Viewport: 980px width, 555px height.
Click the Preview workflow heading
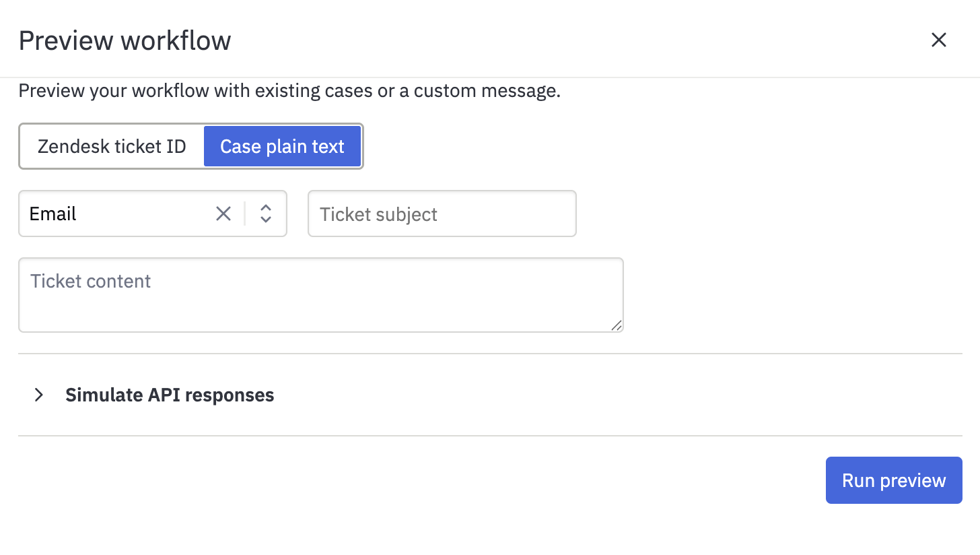click(x=125, y=40)
